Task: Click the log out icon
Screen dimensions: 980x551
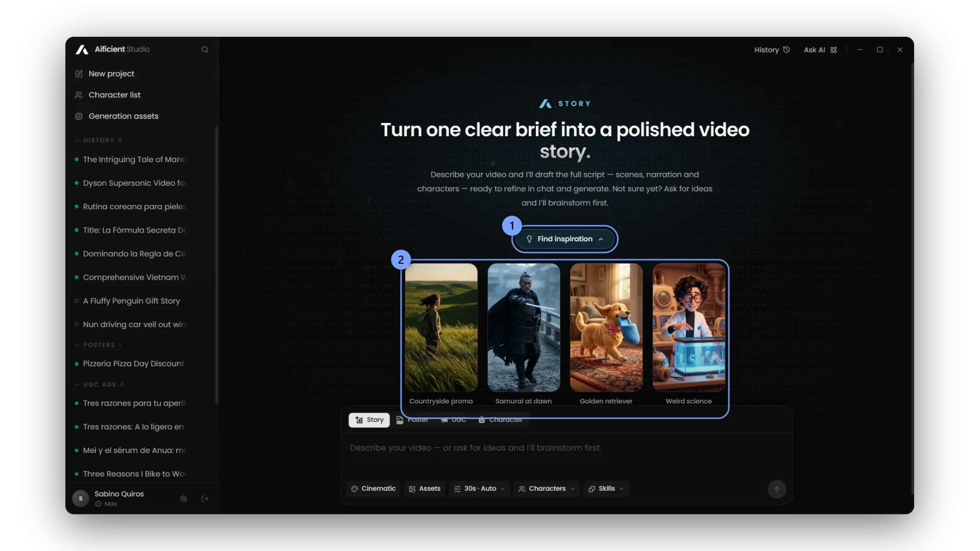Action: tap(205, 498)
